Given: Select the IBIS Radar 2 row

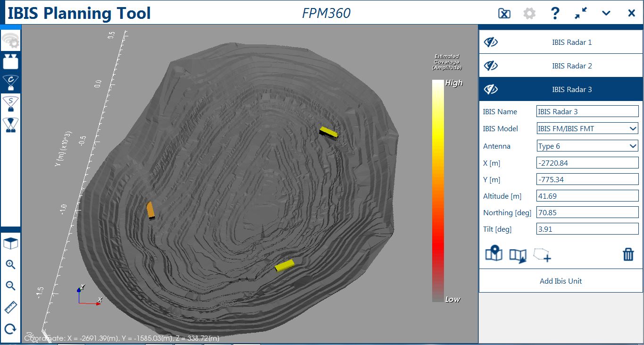Looking at the screenshot, I should pos(561,66).
